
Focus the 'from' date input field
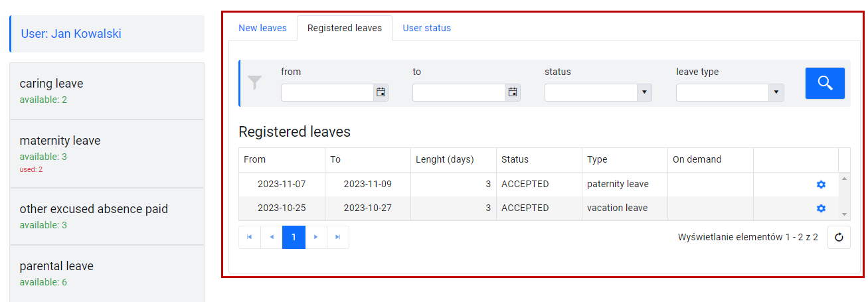327,92
